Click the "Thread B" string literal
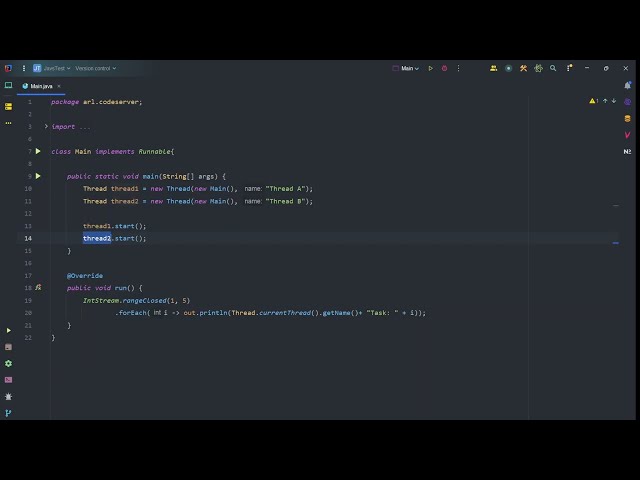 pos(285,201)
